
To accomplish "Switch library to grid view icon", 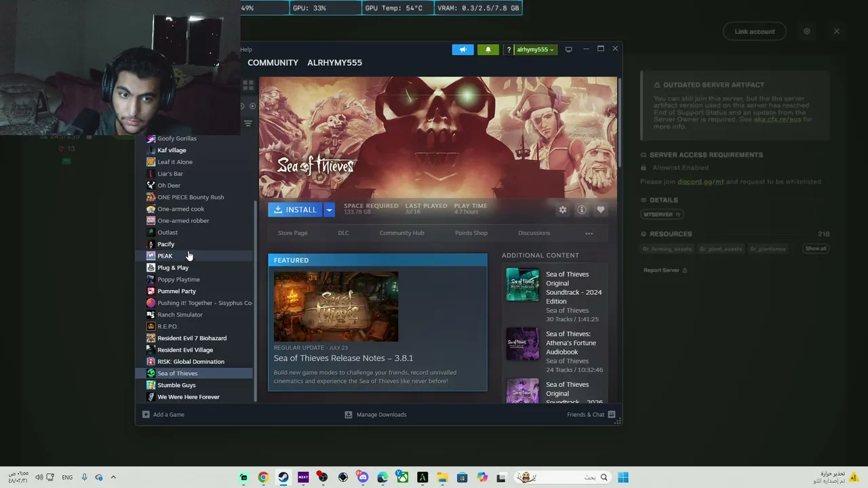I will (x=248, y=85).
